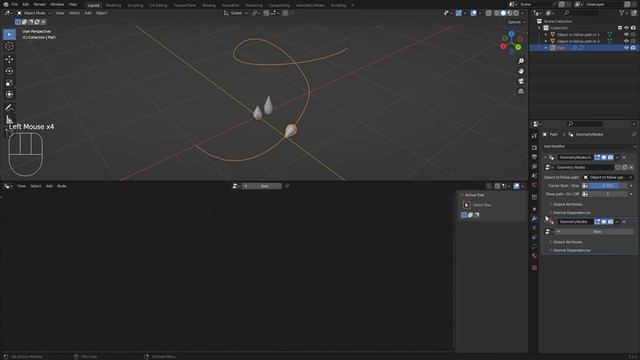
Task: Toggle X-ray view in viewport header
Action: [489, 13]
